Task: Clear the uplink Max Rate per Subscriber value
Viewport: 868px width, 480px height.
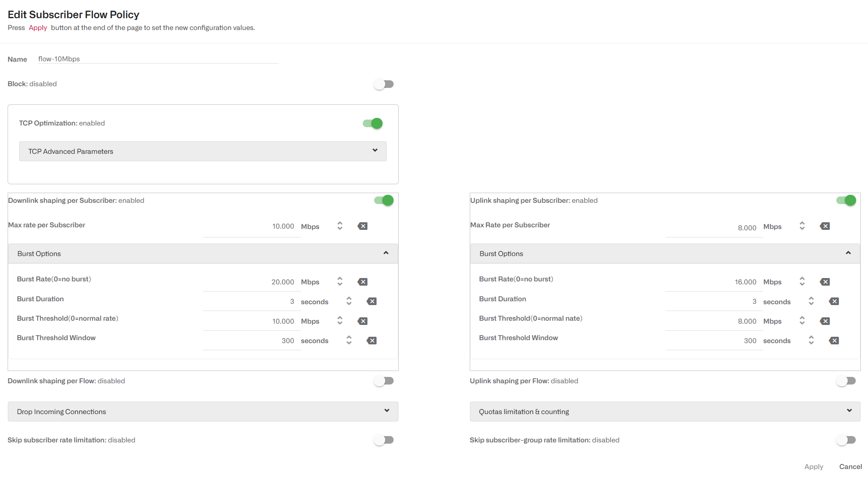Action: [825, 226]
